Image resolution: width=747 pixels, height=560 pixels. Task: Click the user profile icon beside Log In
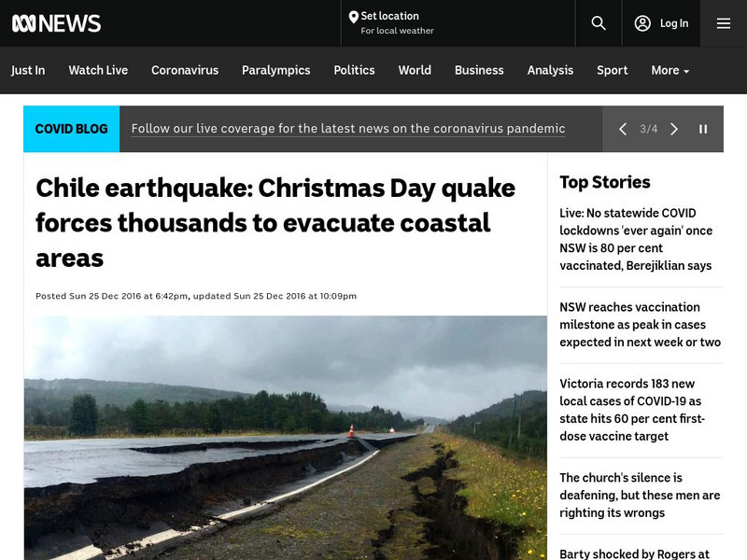643,23
